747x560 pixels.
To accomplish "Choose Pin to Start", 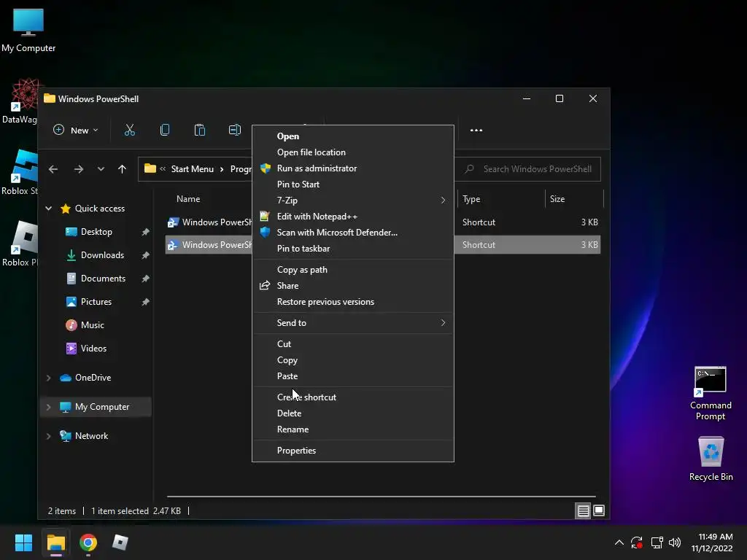I will [x=352, y=184].
